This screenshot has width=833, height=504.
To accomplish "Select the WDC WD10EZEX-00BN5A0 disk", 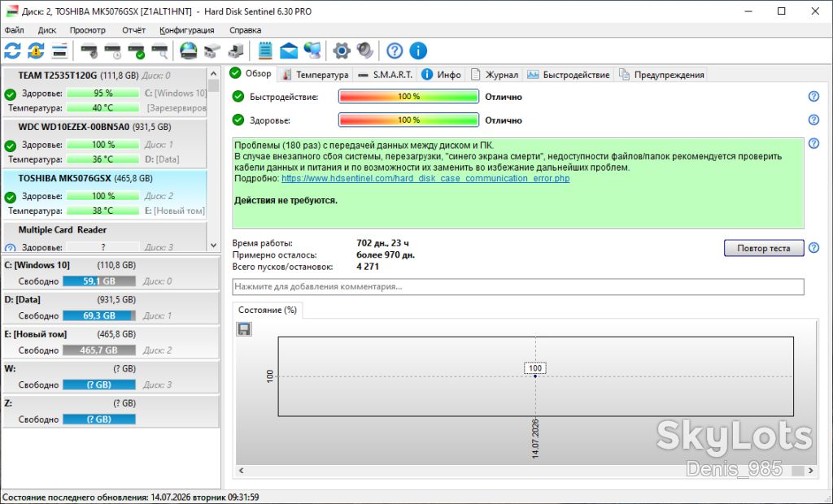I will [x=105, y=143].
